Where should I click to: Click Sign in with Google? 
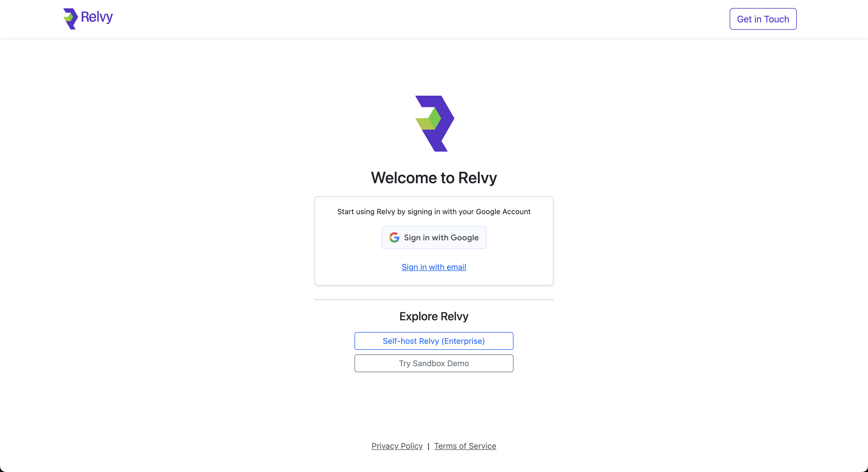click(x=434, y=237)
